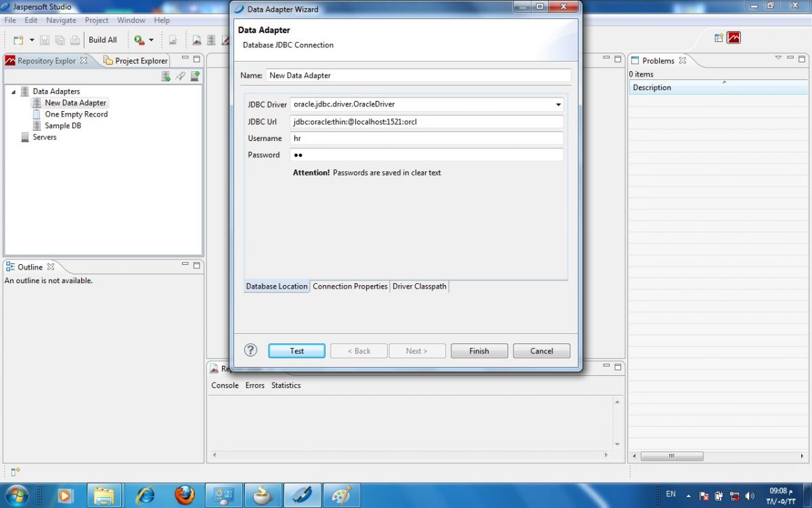This screenshot has height=508, width=812.
Task: Open the JDBC Driver dropdown list
Action: 558,105
